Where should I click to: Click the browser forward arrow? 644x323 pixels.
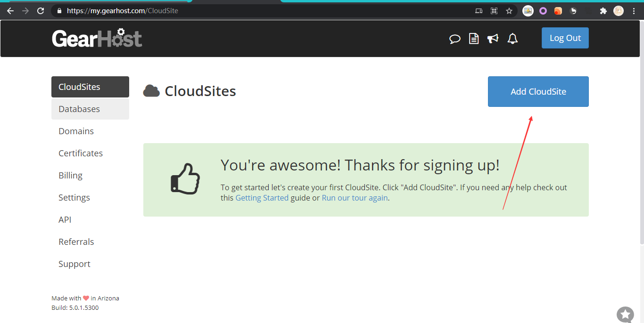(25, 11)
